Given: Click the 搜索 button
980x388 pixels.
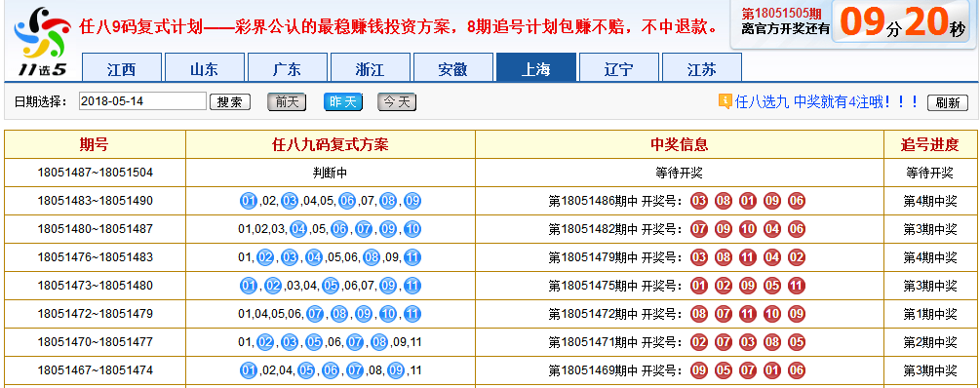Looking at the screenshot, I should click(230, 102).
